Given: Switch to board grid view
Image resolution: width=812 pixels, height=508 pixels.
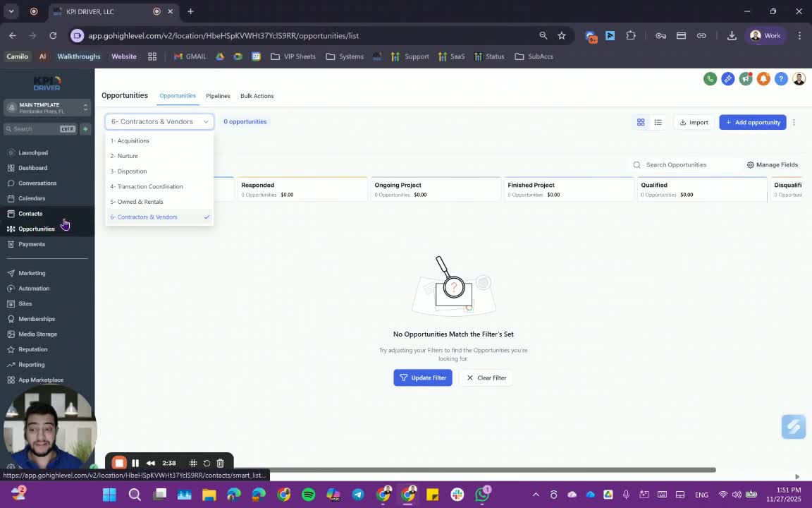Looking at the screenshot, I should [641, 122].
